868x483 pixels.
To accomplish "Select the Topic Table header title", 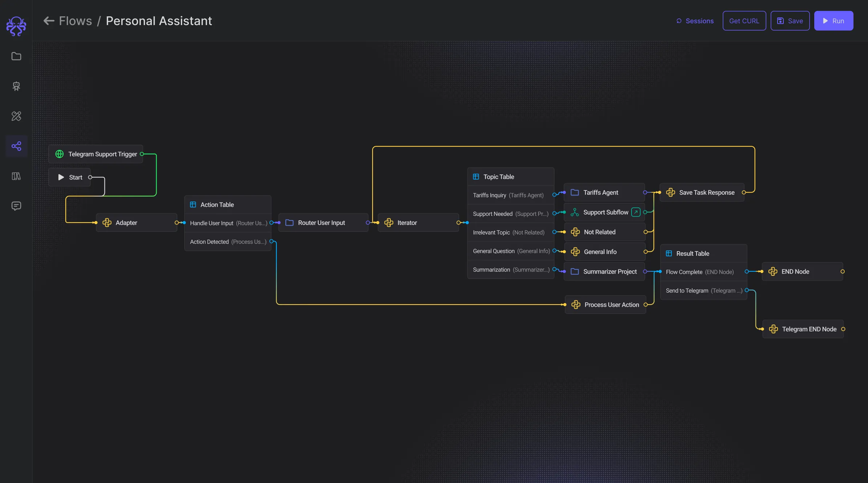I will pos(499,177).
